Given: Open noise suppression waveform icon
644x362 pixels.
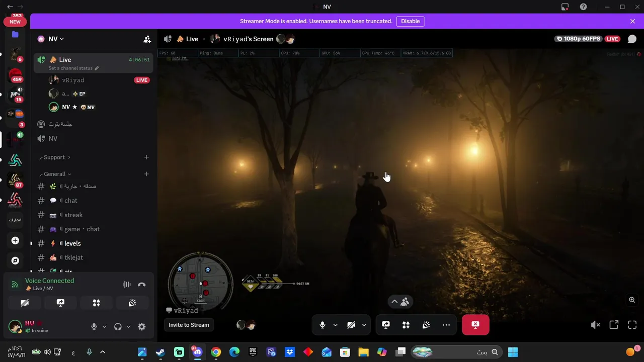Looking at the screenshot, I should [126, 285].
